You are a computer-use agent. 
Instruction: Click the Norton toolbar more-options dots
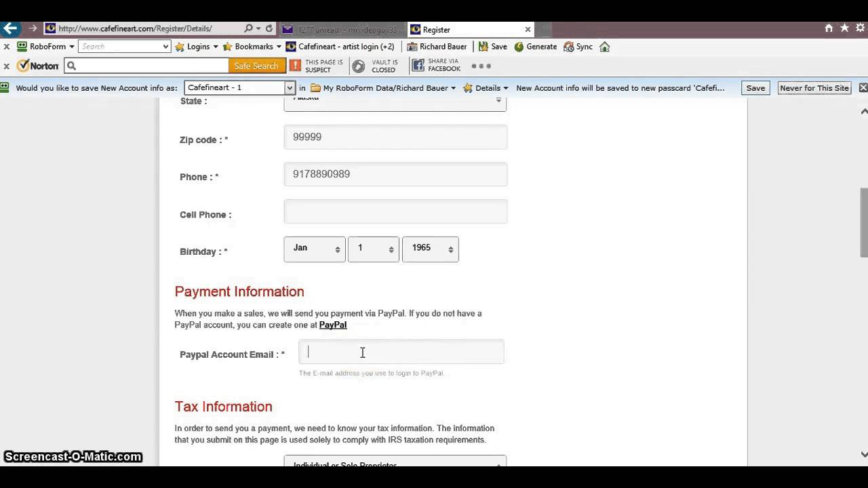[x=481, y=66]
